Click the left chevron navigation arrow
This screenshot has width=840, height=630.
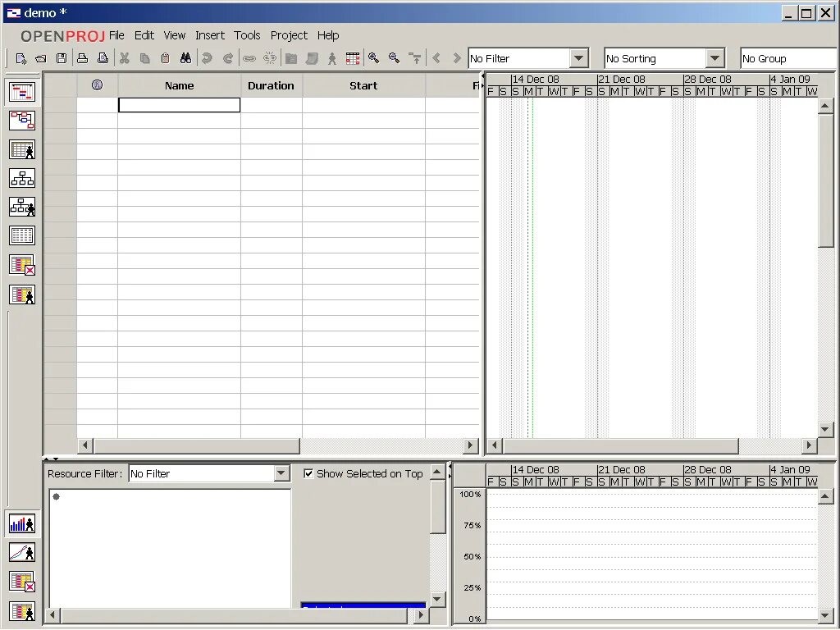click(x=436, y=58)
